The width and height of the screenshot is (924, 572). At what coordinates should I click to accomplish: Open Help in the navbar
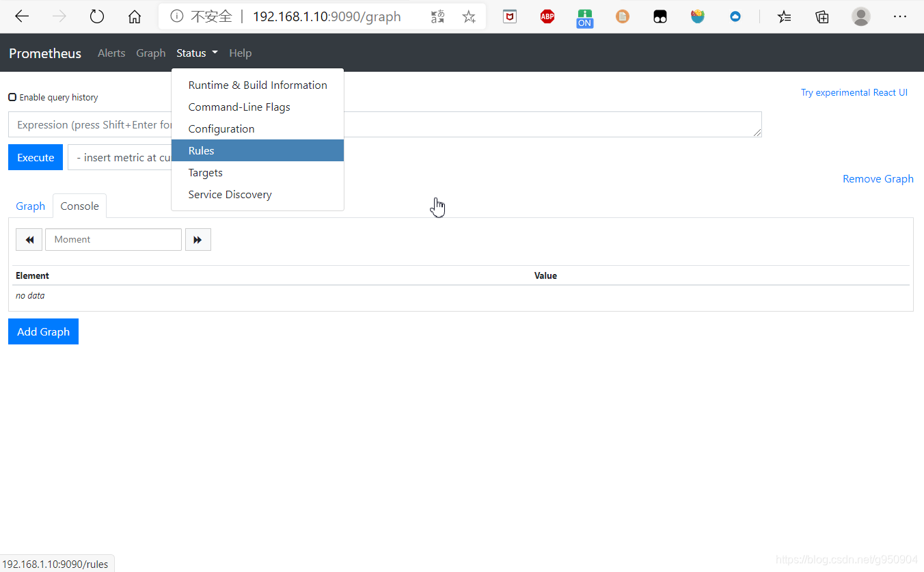click(x=241, y=53)
